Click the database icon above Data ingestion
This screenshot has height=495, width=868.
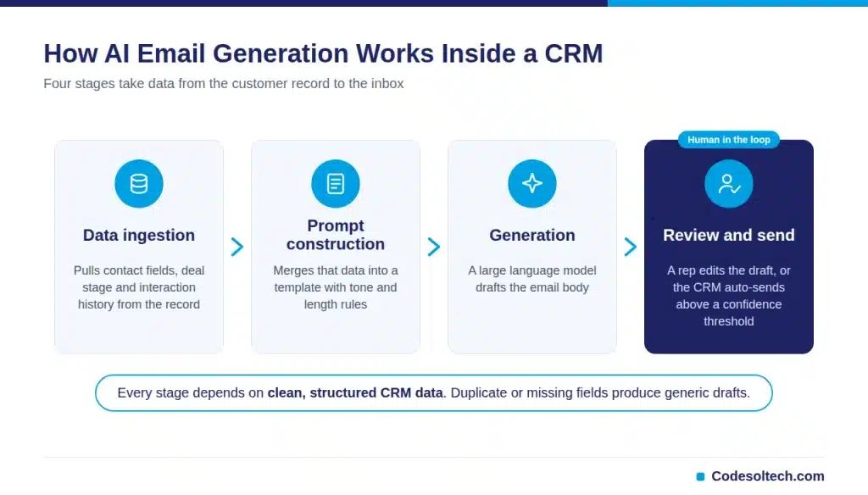pyautogui.click(x=139, y=184)
